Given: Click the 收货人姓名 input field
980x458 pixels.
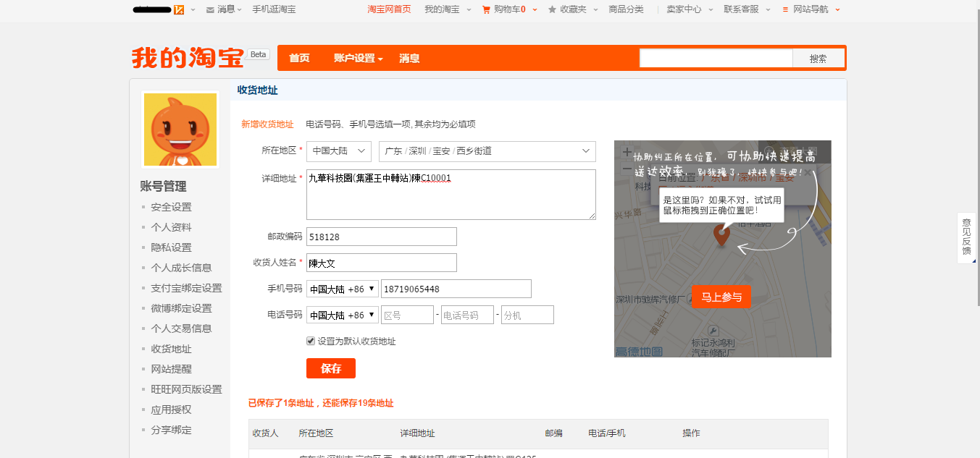Looking at the screenshot, I should [x=382, y=263].
